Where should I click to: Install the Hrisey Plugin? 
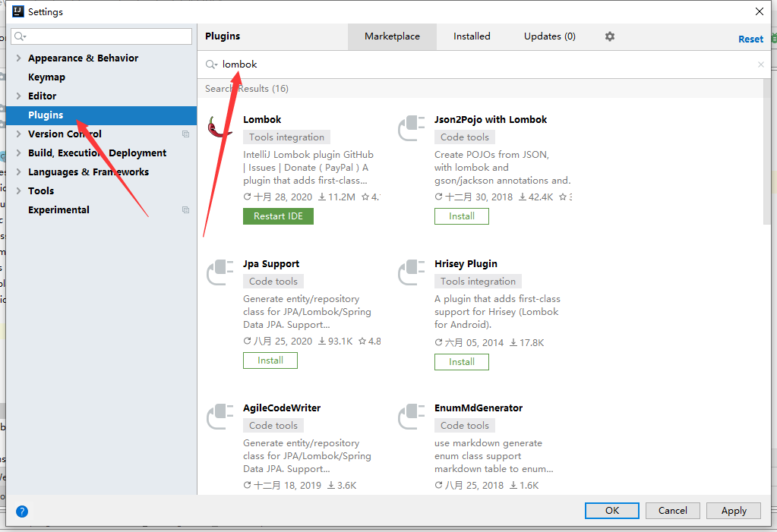(x=461, y=361)
